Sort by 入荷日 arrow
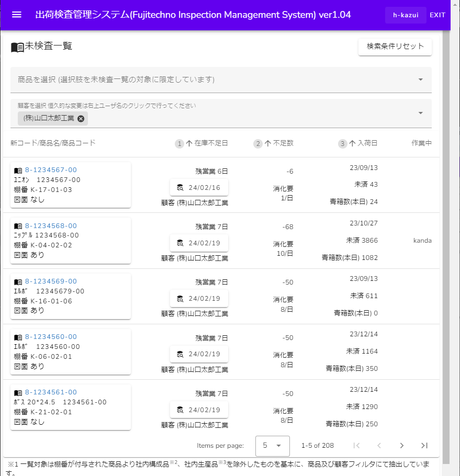The width and height of the screenshot is (460, 476). [x=352, y=143]
